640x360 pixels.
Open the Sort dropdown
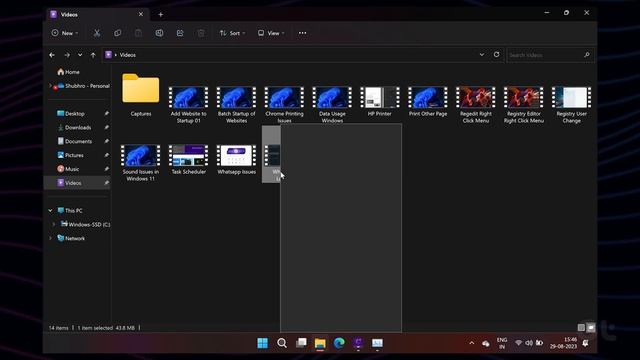pos(232,33)
